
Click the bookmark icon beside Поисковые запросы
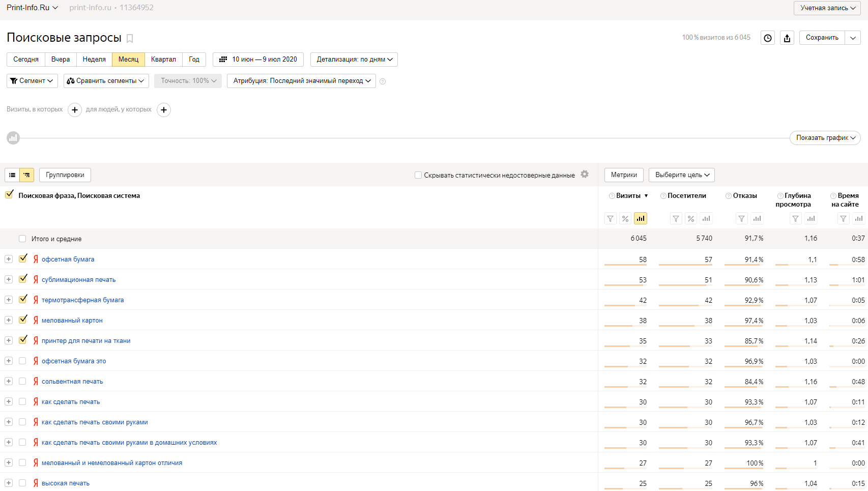pyautogui.click(x=130, y=39)
